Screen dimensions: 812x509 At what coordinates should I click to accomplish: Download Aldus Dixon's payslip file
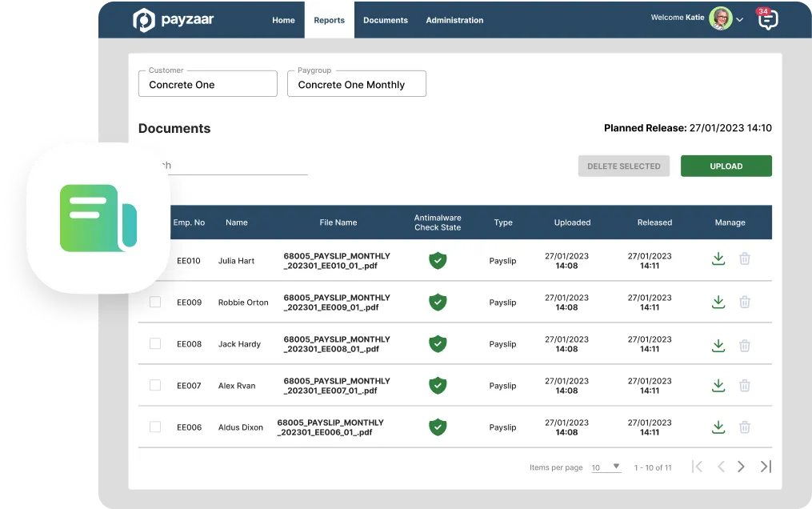point(718,427)
